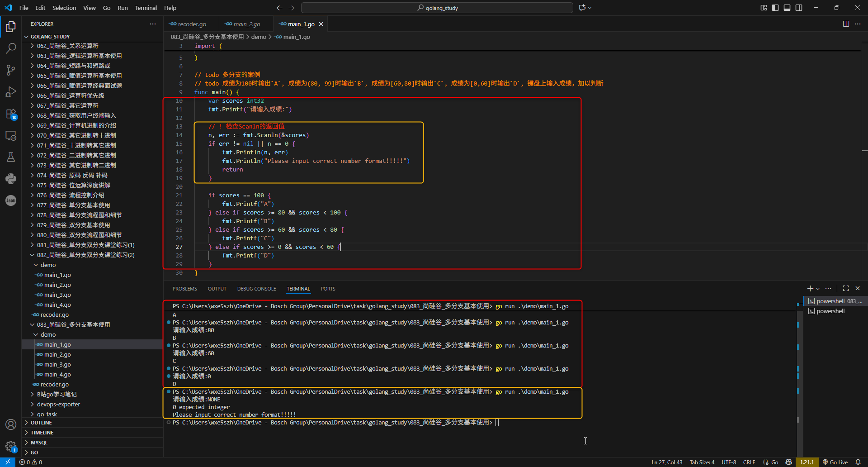Viewport: 868px width, 467px height.
Task: Open Customize Layout in title bar
Action: click(x=764, y=8)
